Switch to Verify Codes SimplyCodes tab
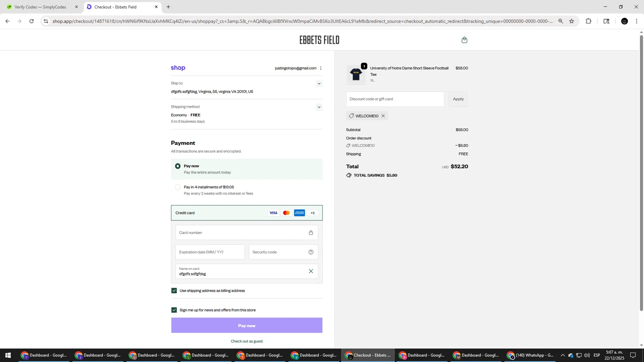The image size is (644, 362). [41, 7]
